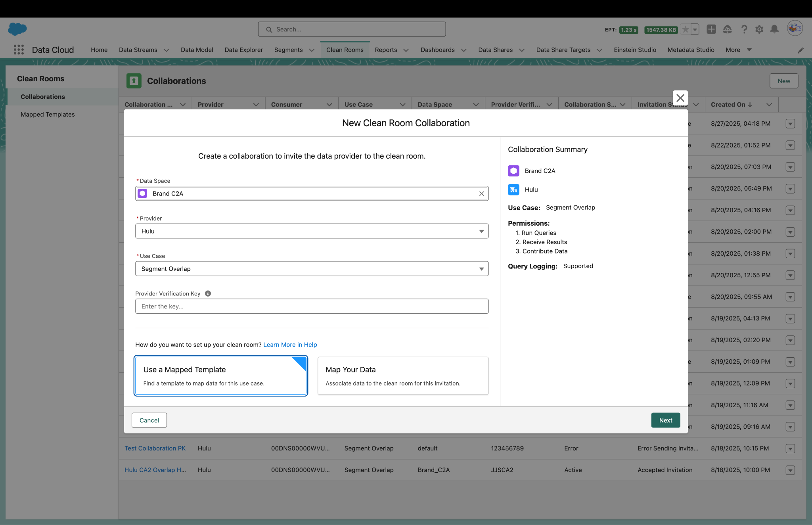812x525 pixels.
Task: Click the Salesforce cloud logo
Action: [x=17, y=29]
